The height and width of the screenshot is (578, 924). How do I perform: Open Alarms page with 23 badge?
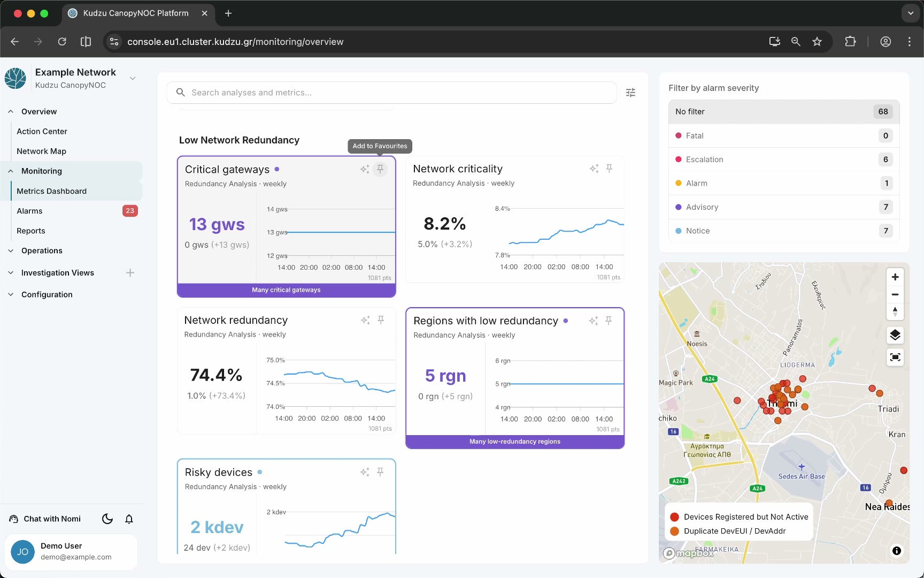click(77, 211)
